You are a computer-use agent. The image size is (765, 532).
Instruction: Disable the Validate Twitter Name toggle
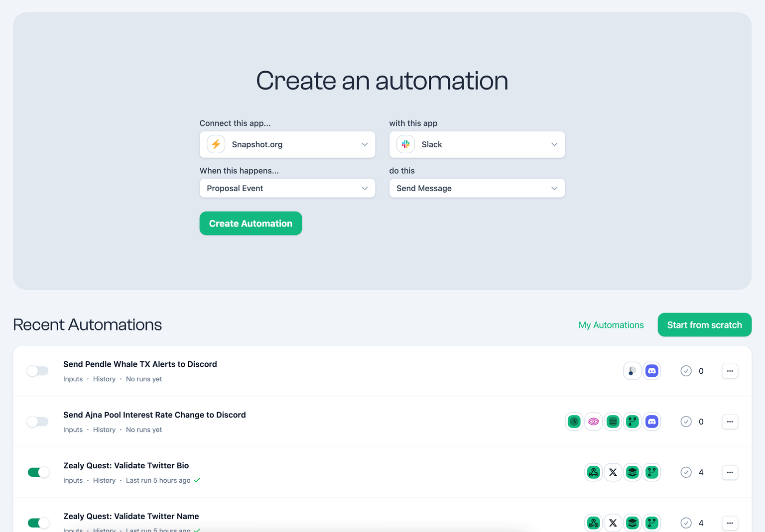38,523
